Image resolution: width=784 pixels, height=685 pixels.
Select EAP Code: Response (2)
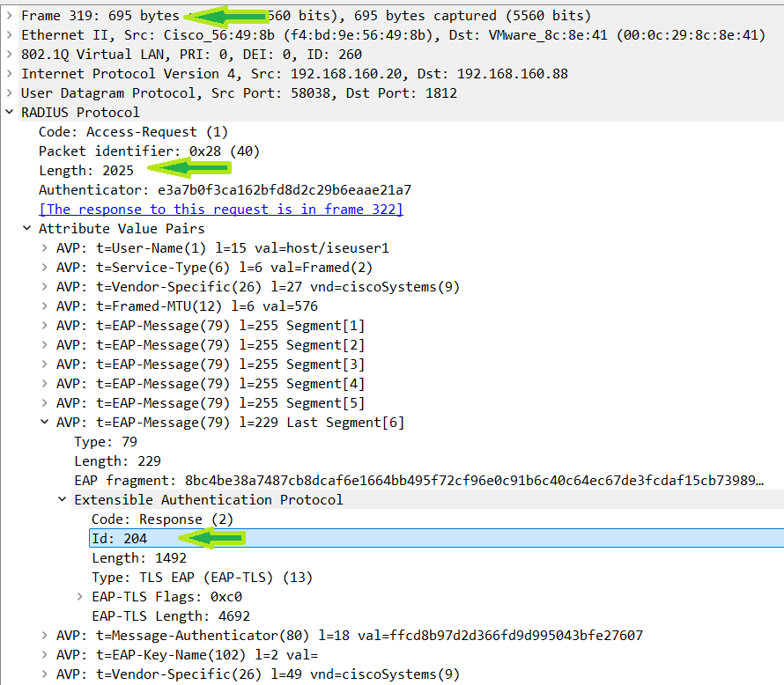[162, 519]
